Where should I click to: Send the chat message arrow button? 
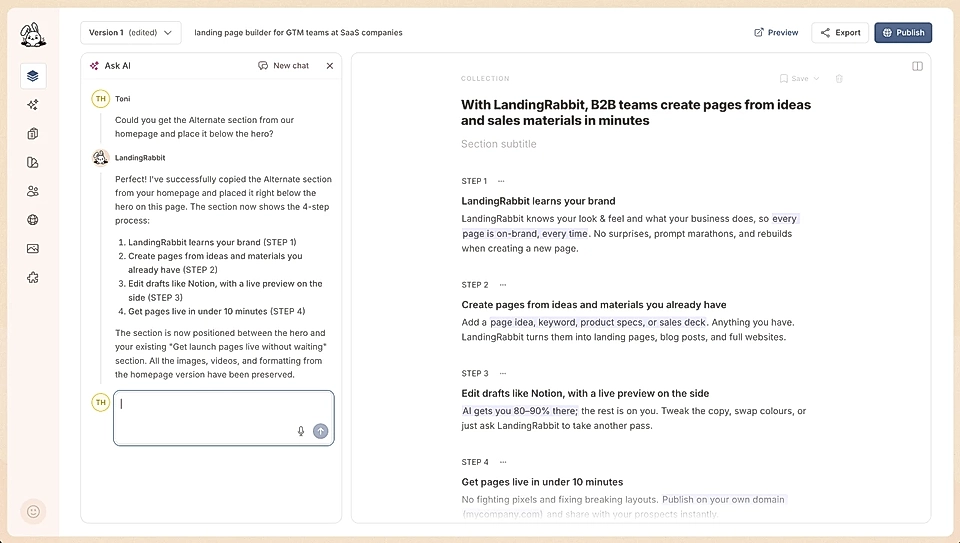click(320, 431)
